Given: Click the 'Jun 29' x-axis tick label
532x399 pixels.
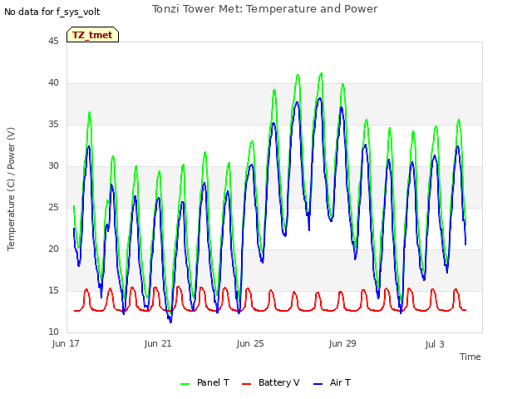Looking at the screenshot, I should click(x=342, y=343).
